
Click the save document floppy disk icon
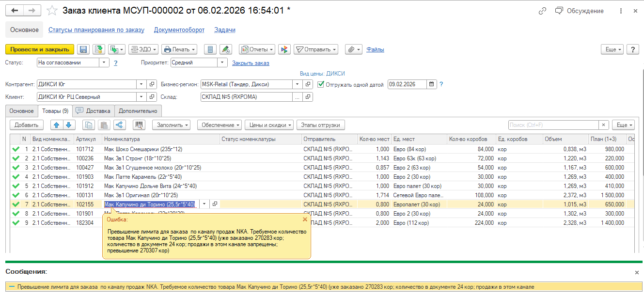coord(83,49)
